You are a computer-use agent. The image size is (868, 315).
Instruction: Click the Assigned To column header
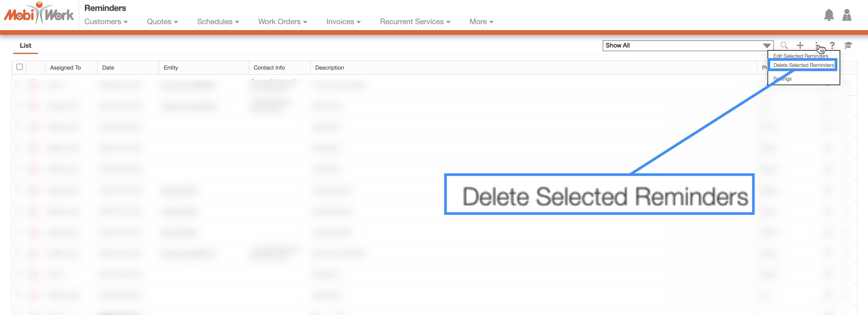tap(65, 68)
